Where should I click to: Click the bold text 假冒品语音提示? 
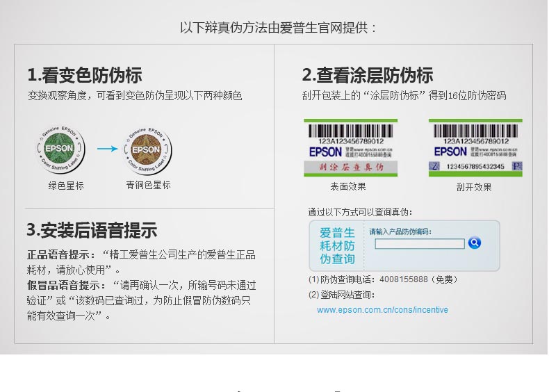pos(66,285)
